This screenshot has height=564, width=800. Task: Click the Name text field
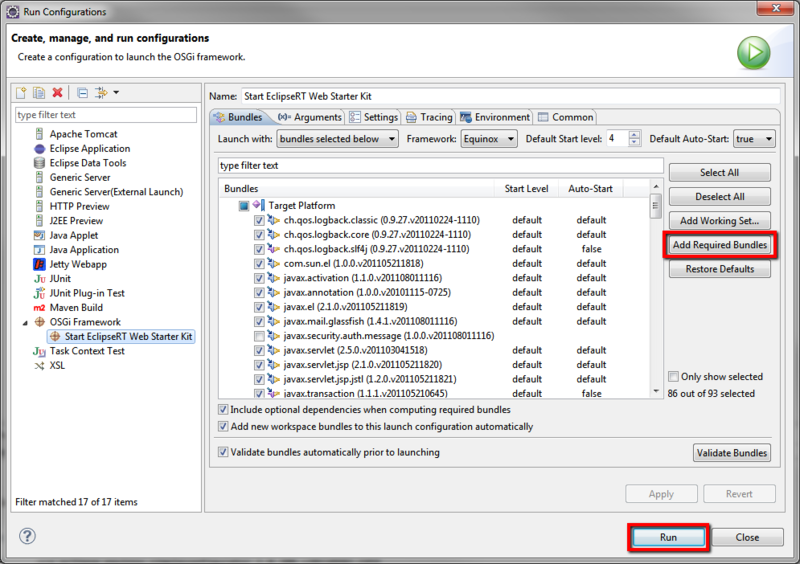tap(510, 96)
